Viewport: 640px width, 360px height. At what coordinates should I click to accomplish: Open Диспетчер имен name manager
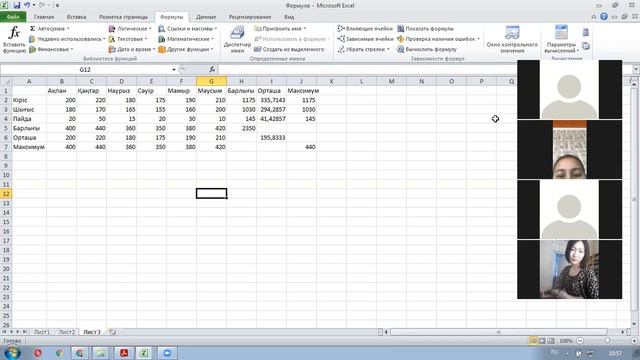(237, 39)
